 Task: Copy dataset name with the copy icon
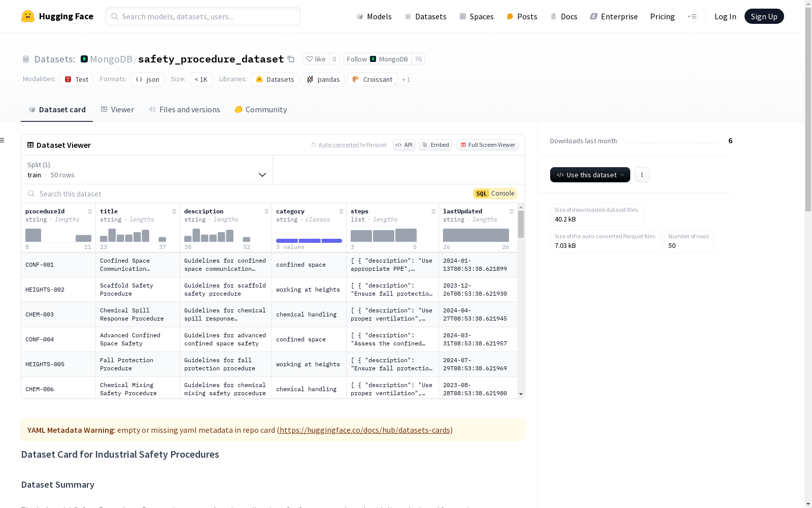[x=291, y=59]
